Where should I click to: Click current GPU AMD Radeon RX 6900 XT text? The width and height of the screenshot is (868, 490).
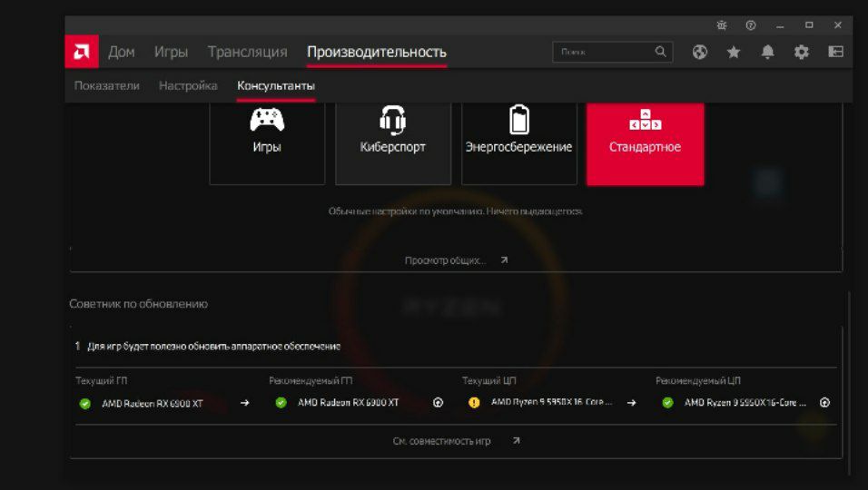(x=153, y=404)
